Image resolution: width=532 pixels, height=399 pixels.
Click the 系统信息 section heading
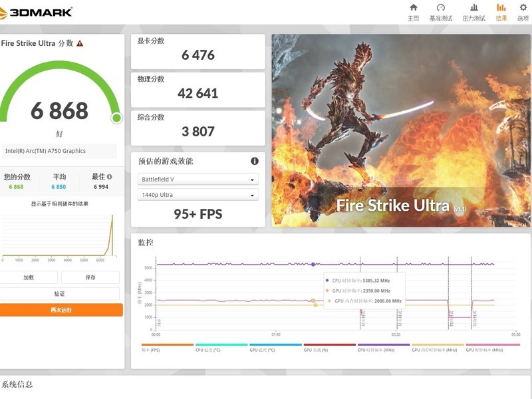[x=17, y=384]
